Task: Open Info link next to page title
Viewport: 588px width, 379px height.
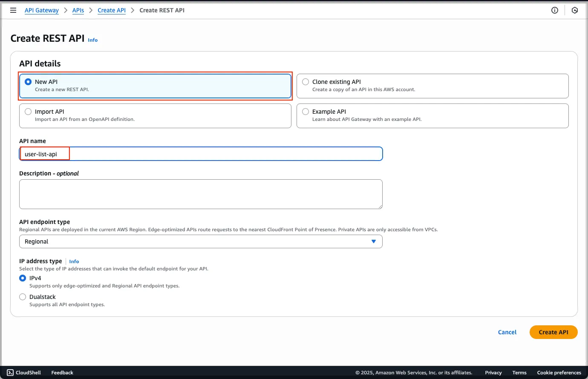Action: [92, 40]
